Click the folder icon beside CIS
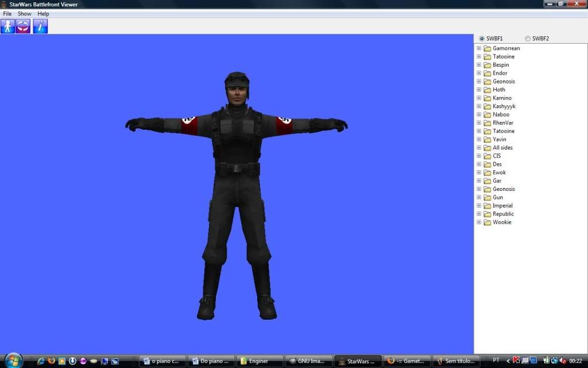The width and height of the screenshot is (588, 368). tap(487, 156)
